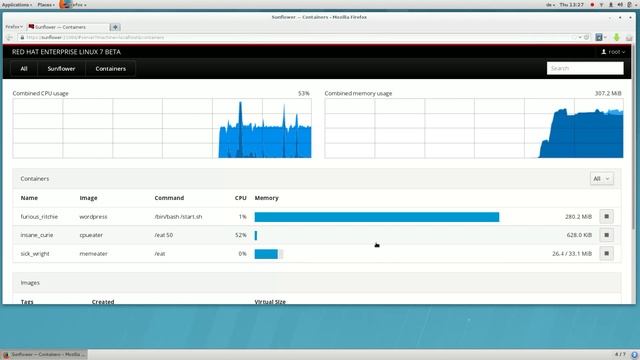Click the Thu 13:27 clock
The height and width of the screenshot is (360, 640).
tap(571, 5)
